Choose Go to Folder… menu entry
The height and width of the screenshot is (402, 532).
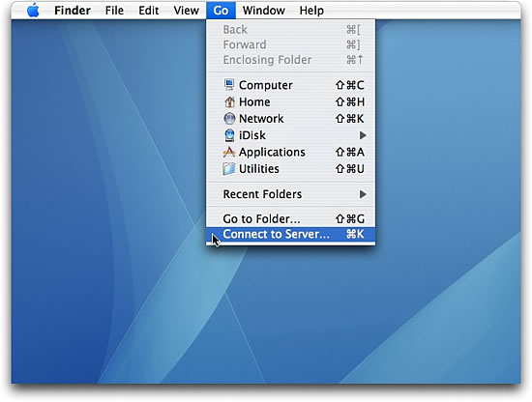(291, 219)
